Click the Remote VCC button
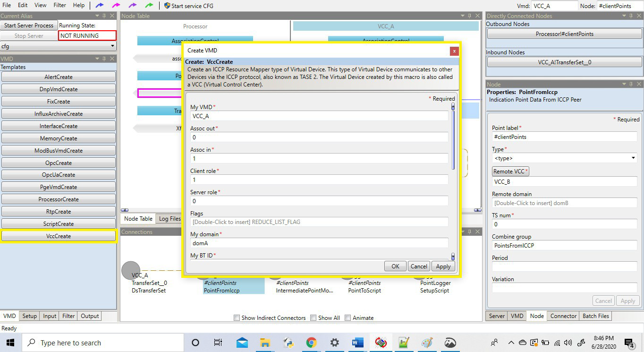The width and height of the screenshot is (644, 352). click(x=510, y=172)
